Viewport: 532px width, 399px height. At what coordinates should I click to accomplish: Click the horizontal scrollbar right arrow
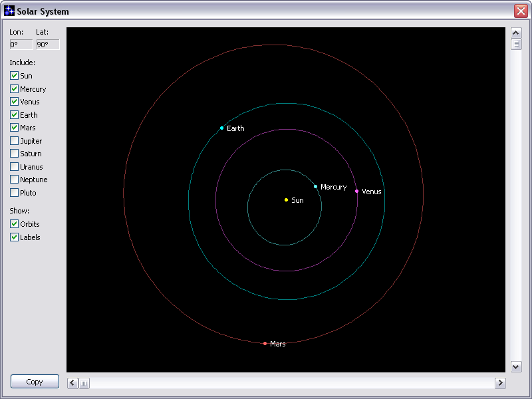500,383
